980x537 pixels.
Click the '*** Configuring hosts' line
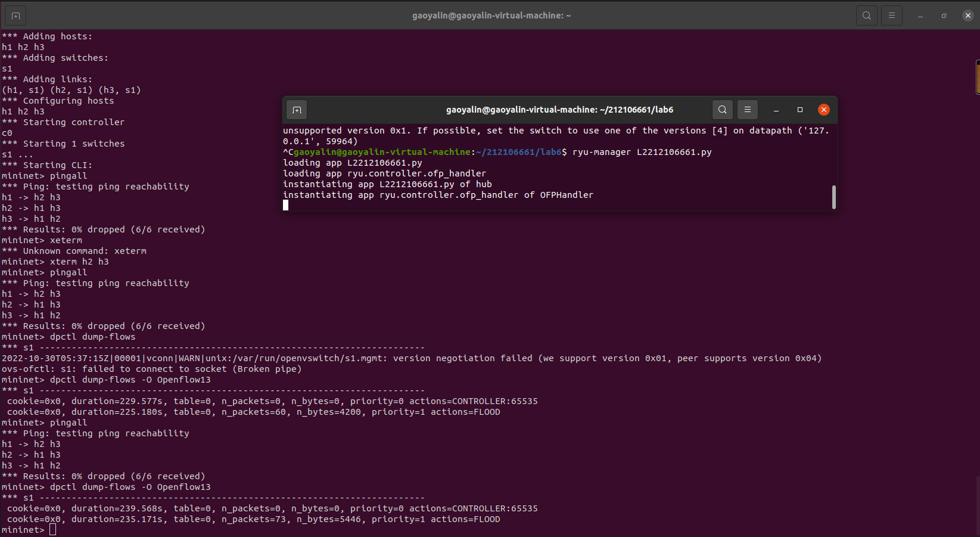[x=58, y=101]
